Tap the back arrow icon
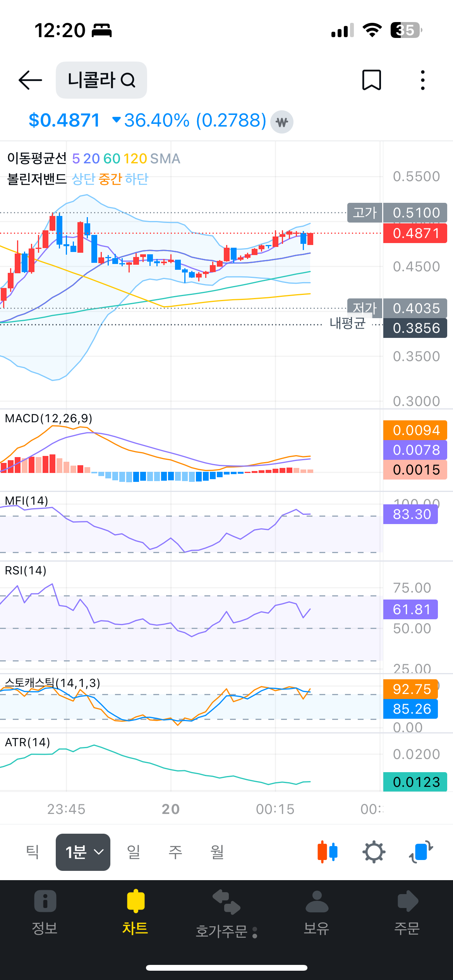The width and height of the screenshot is (453, 980). 30,80
